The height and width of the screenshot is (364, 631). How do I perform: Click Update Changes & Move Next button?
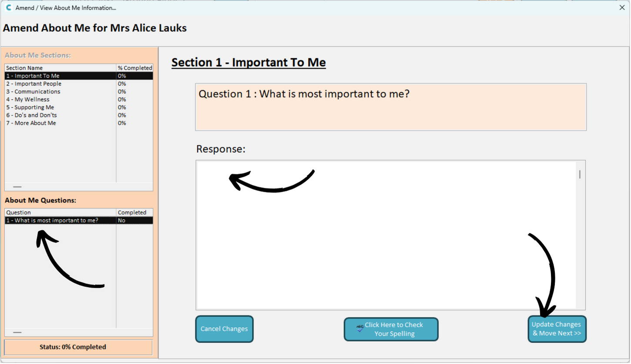tap(557, 329)
